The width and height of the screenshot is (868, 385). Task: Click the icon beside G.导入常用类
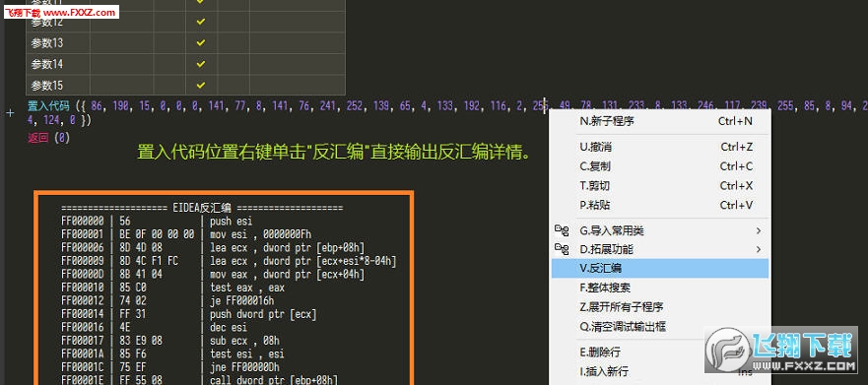coord(562,230)
